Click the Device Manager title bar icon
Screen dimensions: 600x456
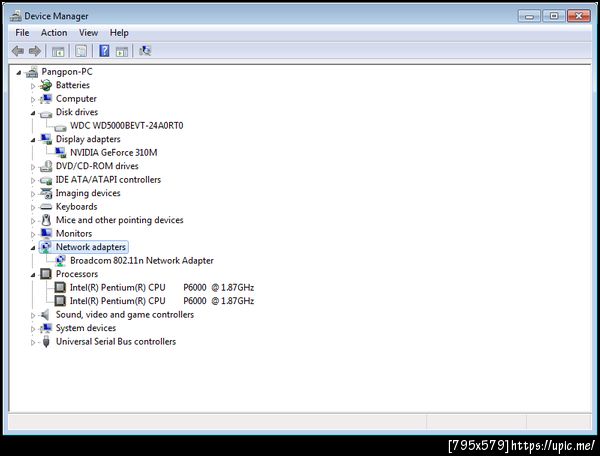coord(15,16)
